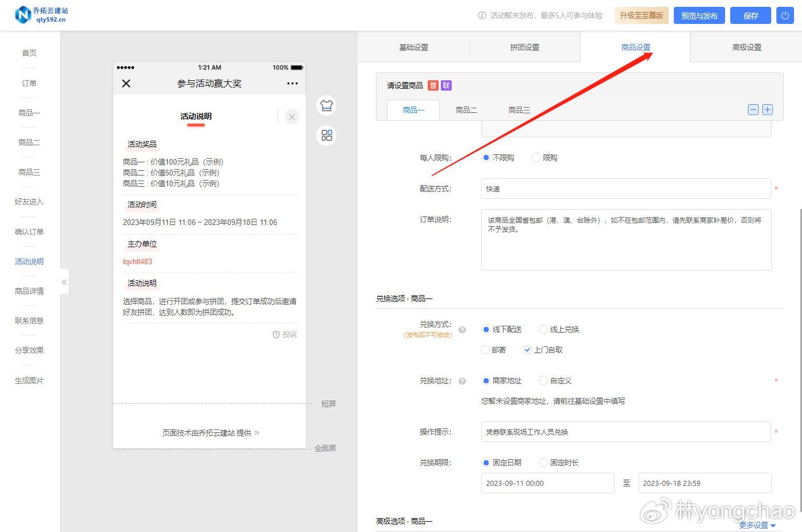Viewport: 802px width, 532px height.
Task: Open the 商品二 product tab
Action: 467,110
